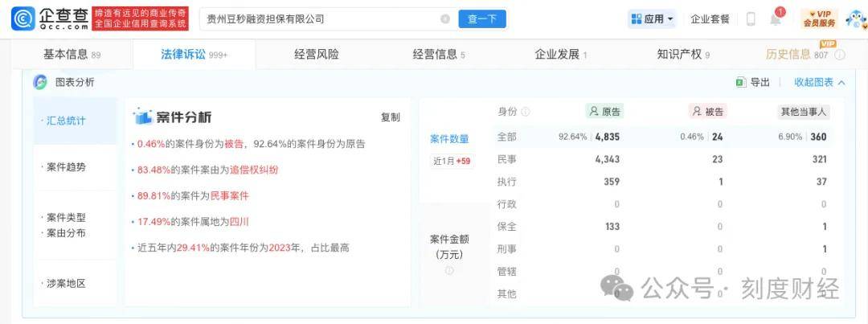Select the 案件金额 (万元) option
The image size is (868, 324).
click(x=449, y=247)
